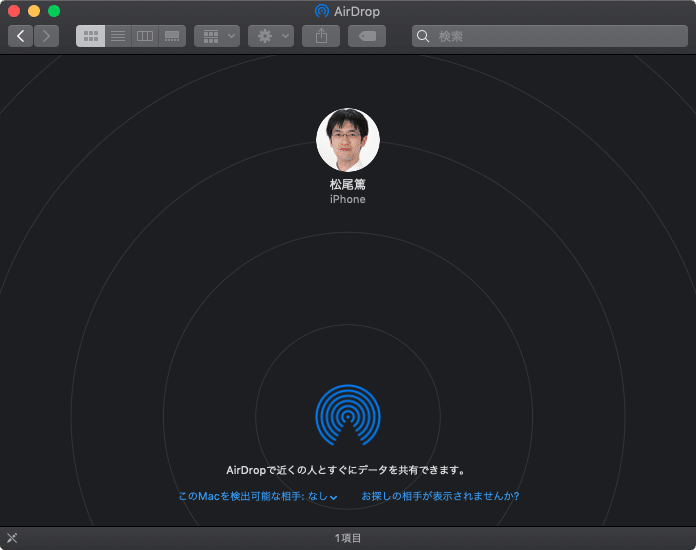This screenshot has height=550, width=696.
Task: Click AirDropで近くの人 description text
Action: pyautogui.click(x=346, y=470)
